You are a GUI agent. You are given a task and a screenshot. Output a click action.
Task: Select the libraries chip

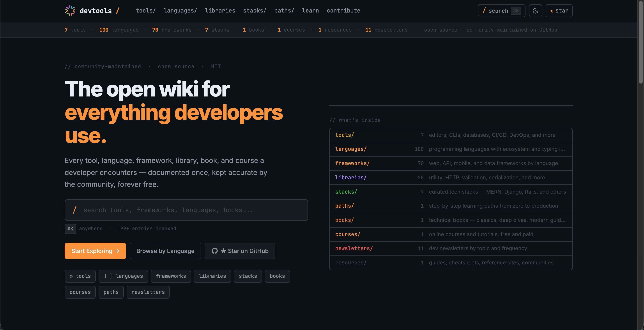point(212,276)
